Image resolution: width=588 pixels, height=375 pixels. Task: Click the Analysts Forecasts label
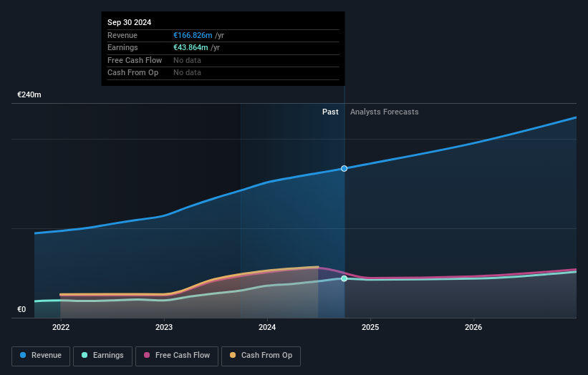pyautogui.click(x=385, y=112)
